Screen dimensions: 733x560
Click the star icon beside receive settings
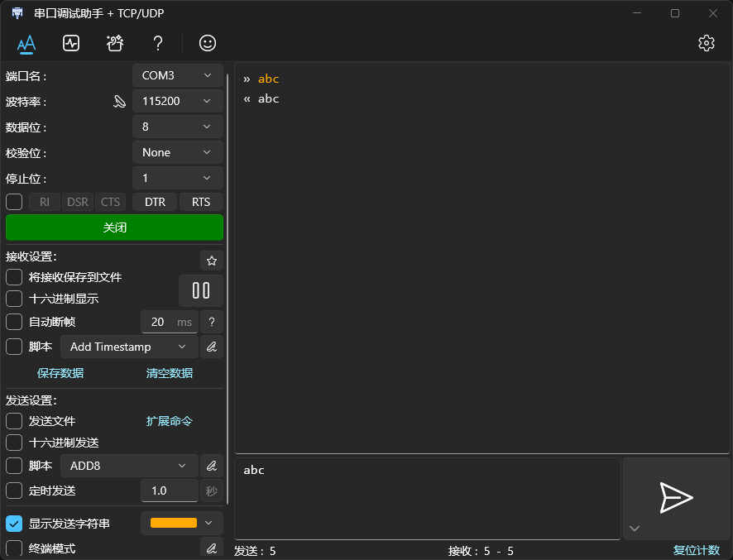click(x=212, y=261)
